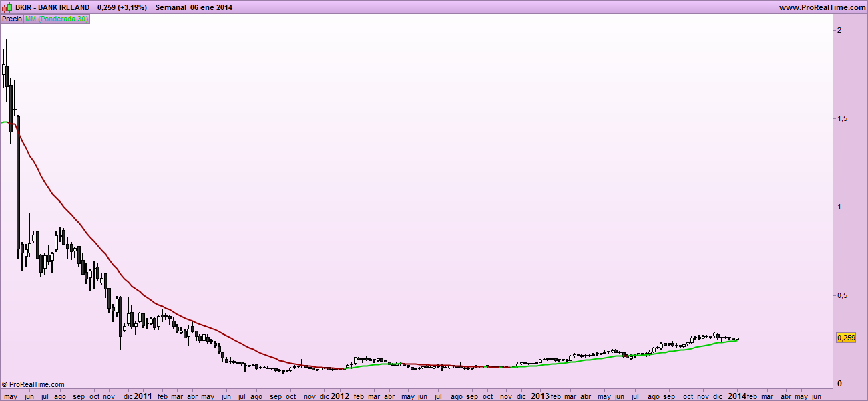Image resolution: width=868 pixels, height=401 pixels.
Task: Click the 1,5 price level on vertical axis
Action: coord(843,118)
